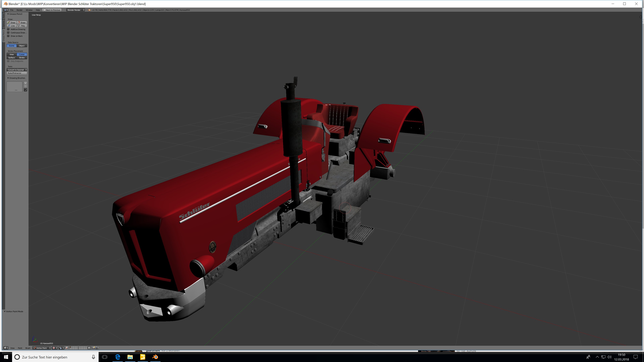The width and height of the screenshot is (644, 362).
Task: Enable Continuous Drawing checkbox
Action: (x=8, y=33)
